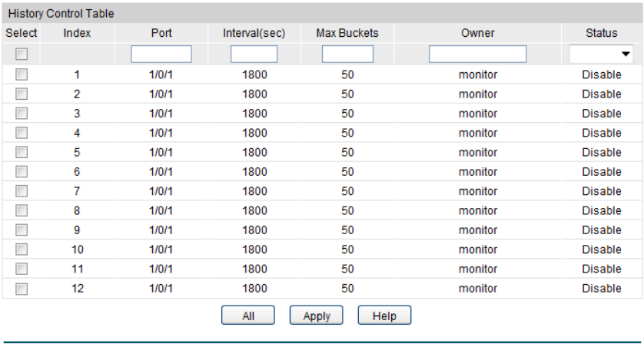The height and width of the screenshot is (347, 644).
Task: Click Disable status in row 11
Action: [602, 269]
